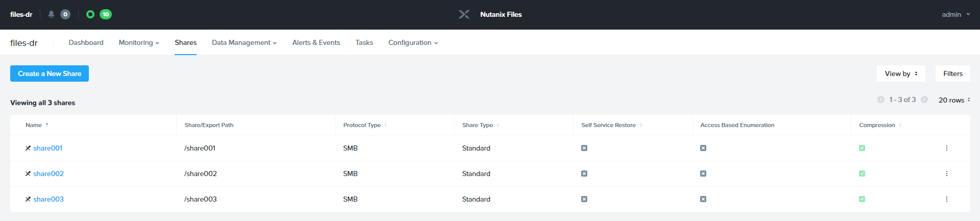The width and height of the screenshot is (980, 221).
Task: Click the Access Based Enumeration column header
Action: point(737,125)
